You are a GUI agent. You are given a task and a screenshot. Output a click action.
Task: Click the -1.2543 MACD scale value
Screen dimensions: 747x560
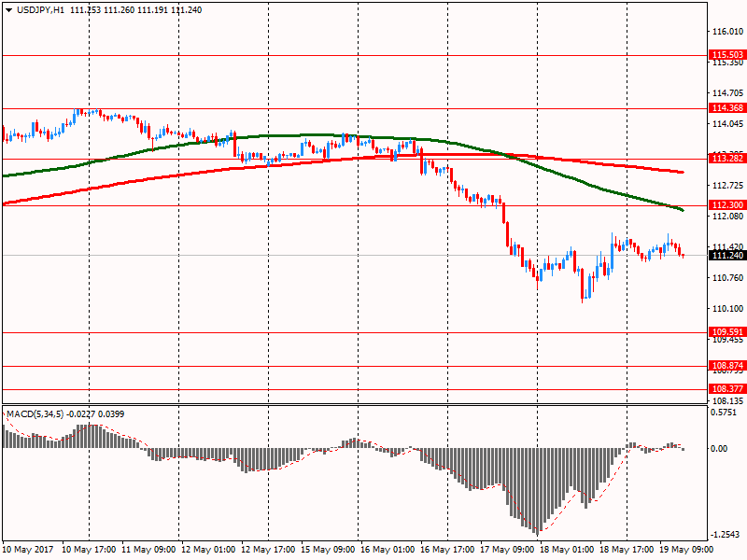click(x=726, y=534)
